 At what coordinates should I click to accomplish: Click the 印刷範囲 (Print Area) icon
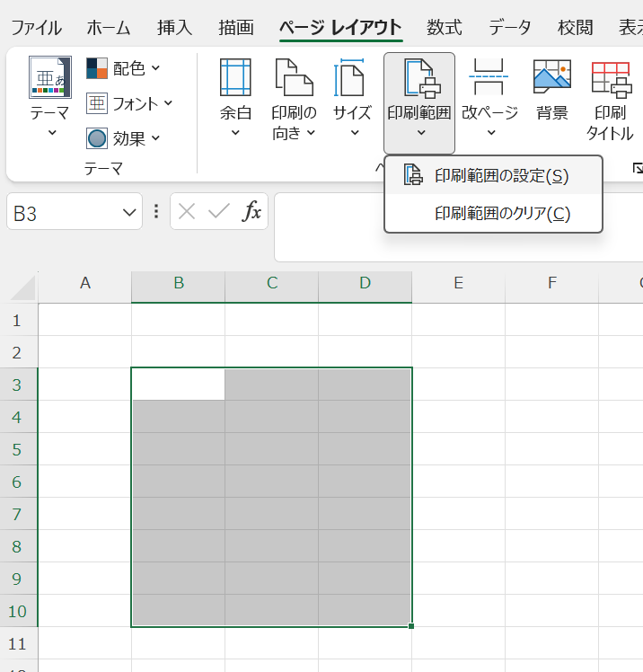click(x=418, y=78)
